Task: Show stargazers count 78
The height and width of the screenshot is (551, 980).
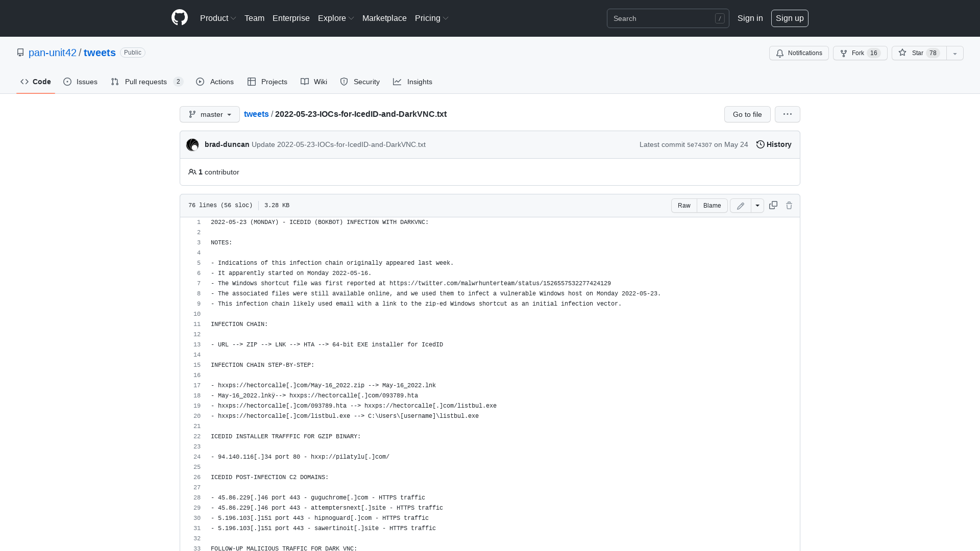Action: coord(933,53)
